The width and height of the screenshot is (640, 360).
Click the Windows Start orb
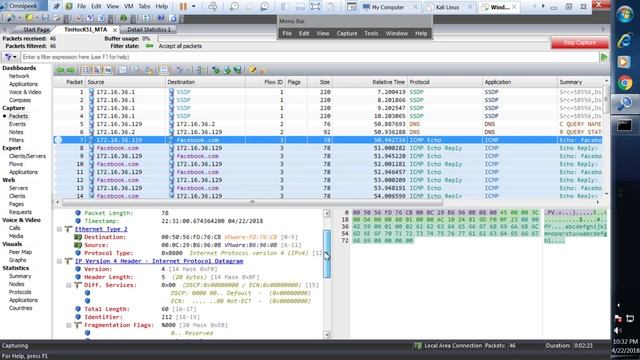(624, 15)
